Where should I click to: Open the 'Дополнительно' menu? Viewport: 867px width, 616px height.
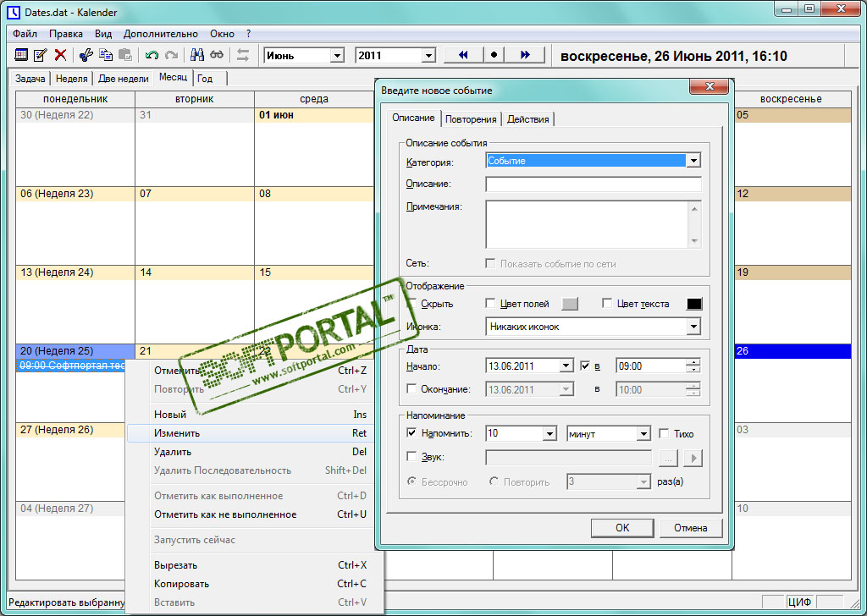click(x=160, y=34)
